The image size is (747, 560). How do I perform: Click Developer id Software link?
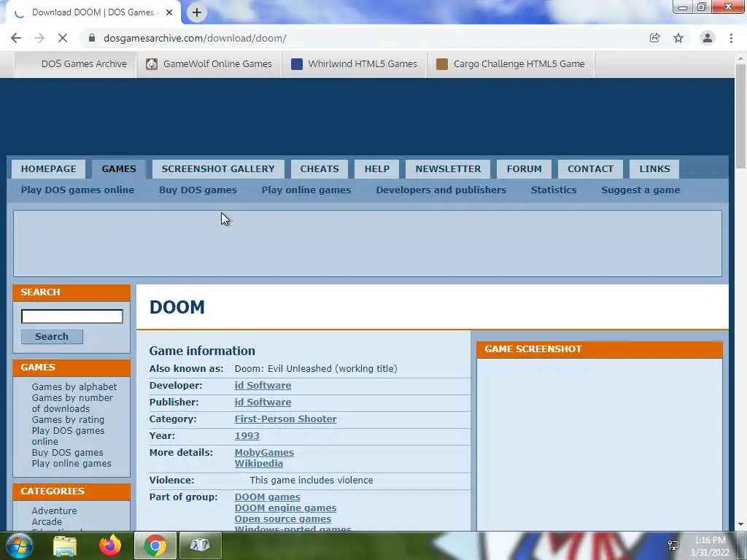pyautogui.click(x=263, y=385)
